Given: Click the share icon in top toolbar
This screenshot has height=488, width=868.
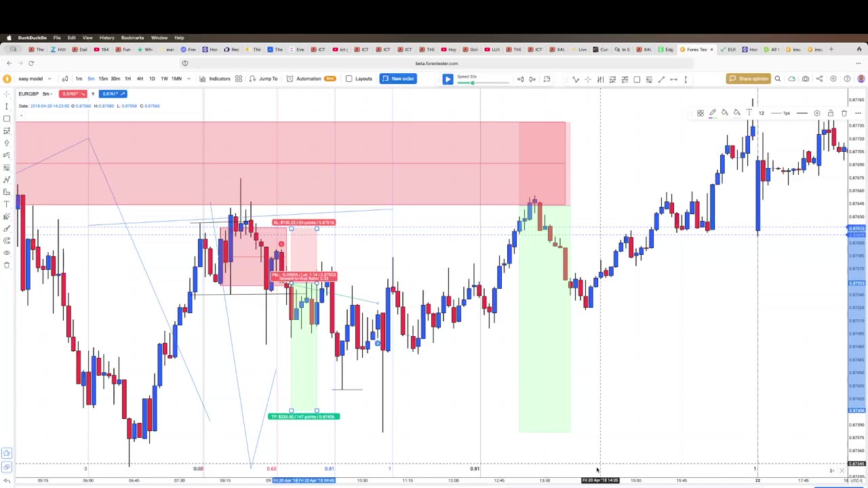Looking at the screenshot, I should pos(819,79).
